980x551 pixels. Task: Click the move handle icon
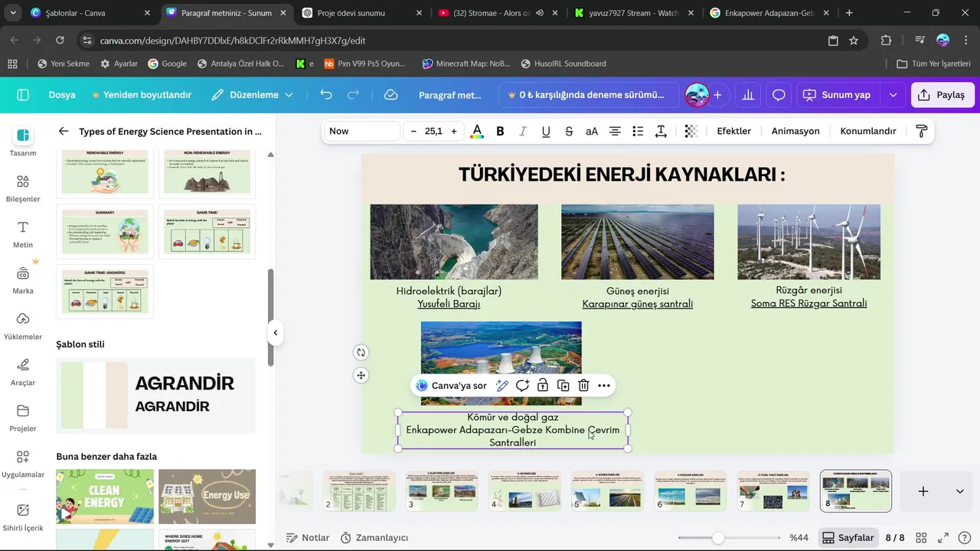361,375
